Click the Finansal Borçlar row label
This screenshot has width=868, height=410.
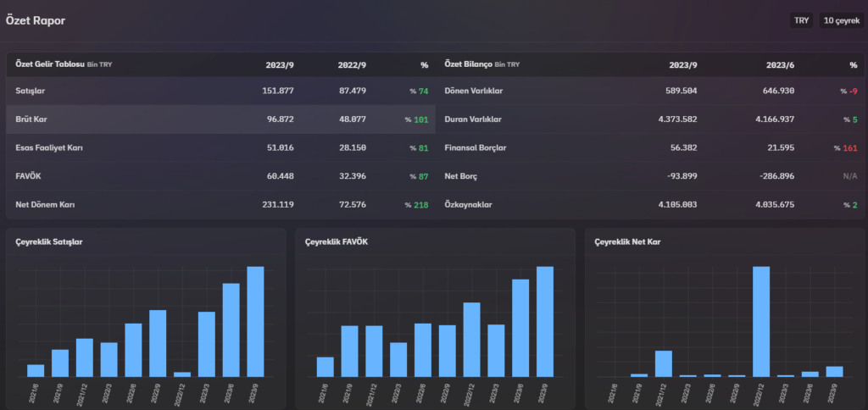pyautogui.click(x=475, y=147)
